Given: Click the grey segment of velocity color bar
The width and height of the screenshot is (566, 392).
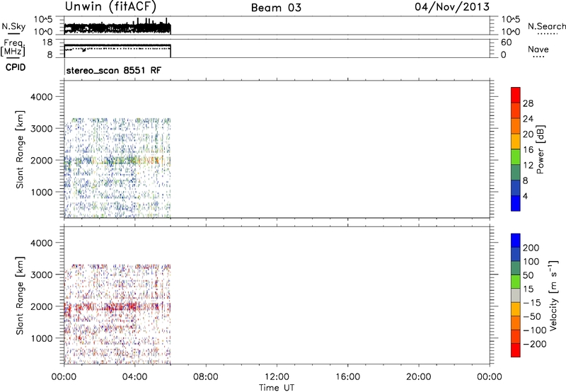Looking at the screenshot, I should tap(516, 295).
